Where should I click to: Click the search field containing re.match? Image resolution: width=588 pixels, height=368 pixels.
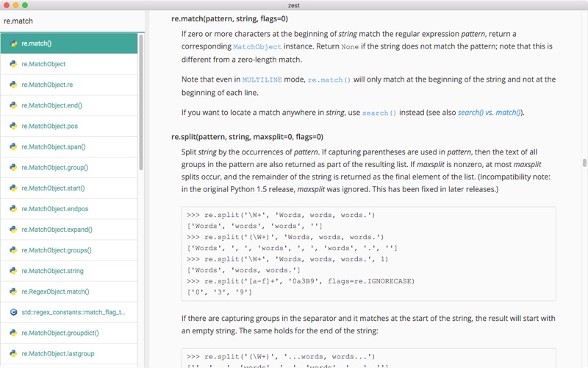[x=72, y=21]
